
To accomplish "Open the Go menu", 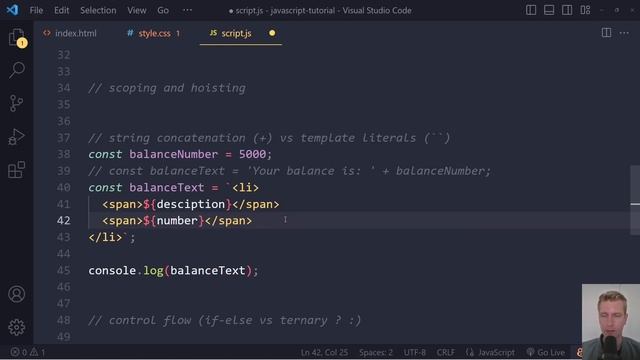I will 163,10.
